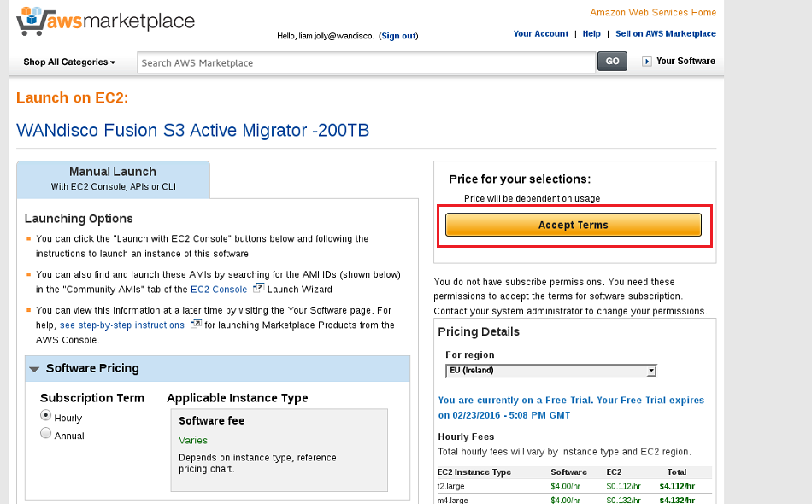Open Sell on AWS Marketplace link

(666, 33)
